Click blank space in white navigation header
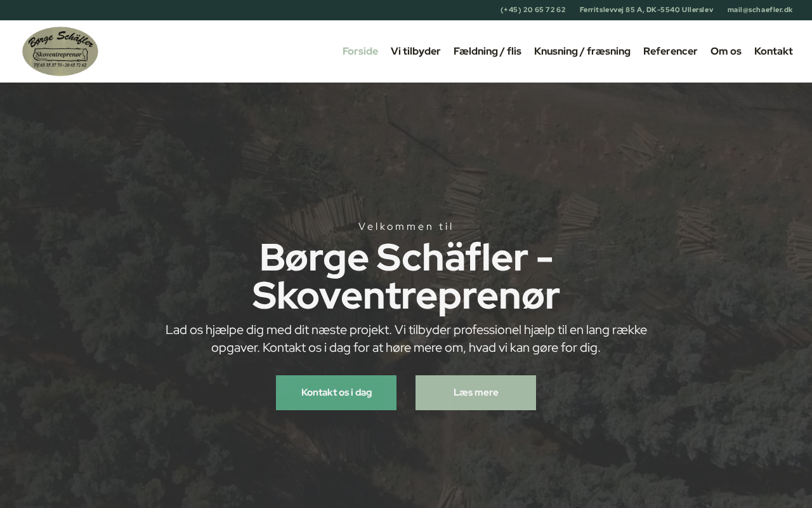This screenshot has height=508, width=812. 222,51
